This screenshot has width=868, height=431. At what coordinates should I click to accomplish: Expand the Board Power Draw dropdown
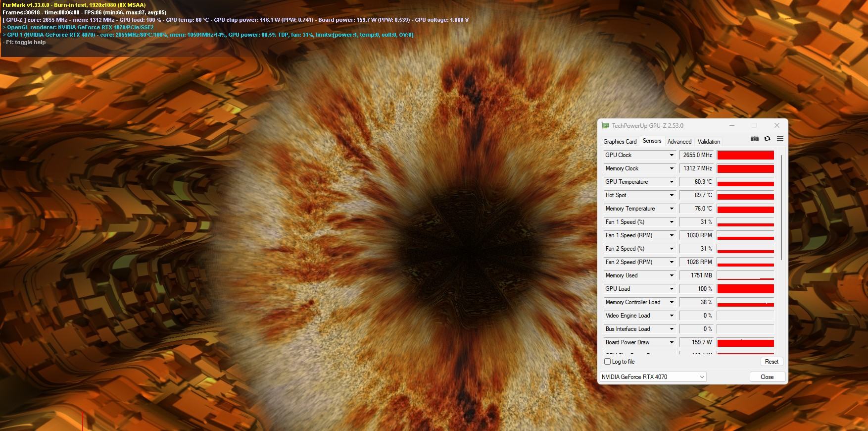672,342
